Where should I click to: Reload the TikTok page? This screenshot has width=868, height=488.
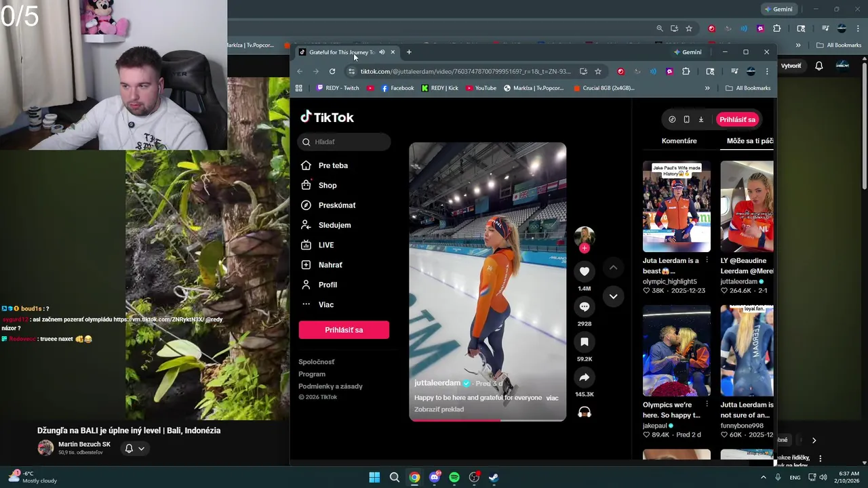coord(332,71)
